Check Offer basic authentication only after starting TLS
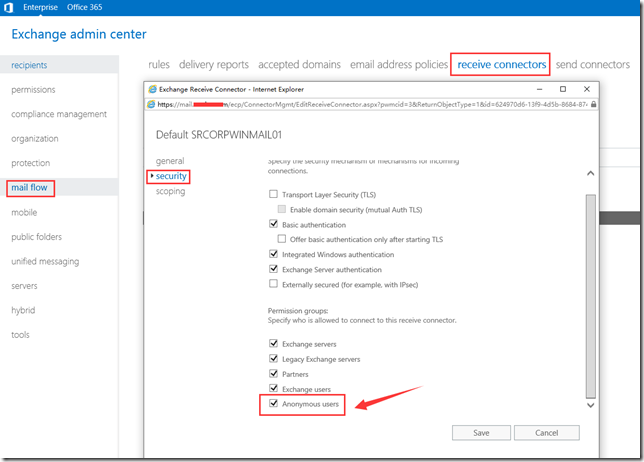 282,239
